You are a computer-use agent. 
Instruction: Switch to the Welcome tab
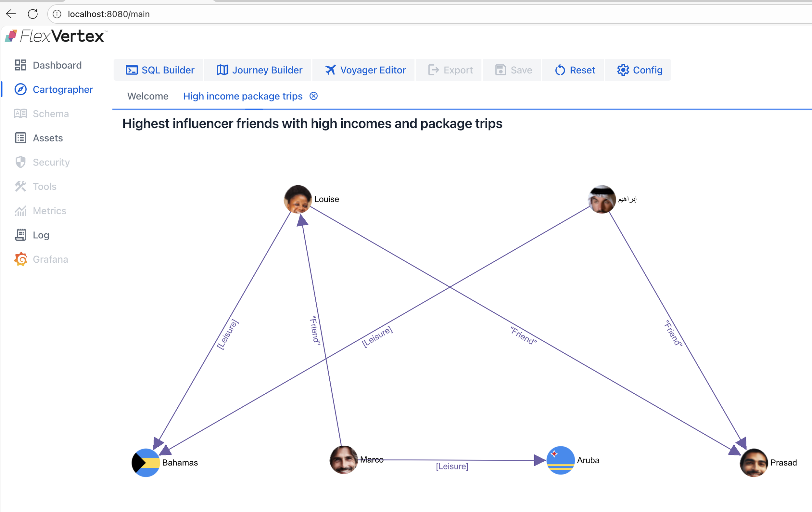coord(148,96)
